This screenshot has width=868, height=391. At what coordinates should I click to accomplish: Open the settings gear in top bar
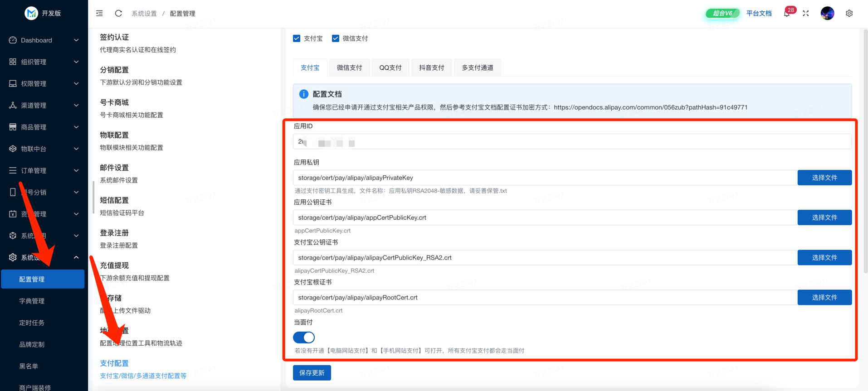849,14
